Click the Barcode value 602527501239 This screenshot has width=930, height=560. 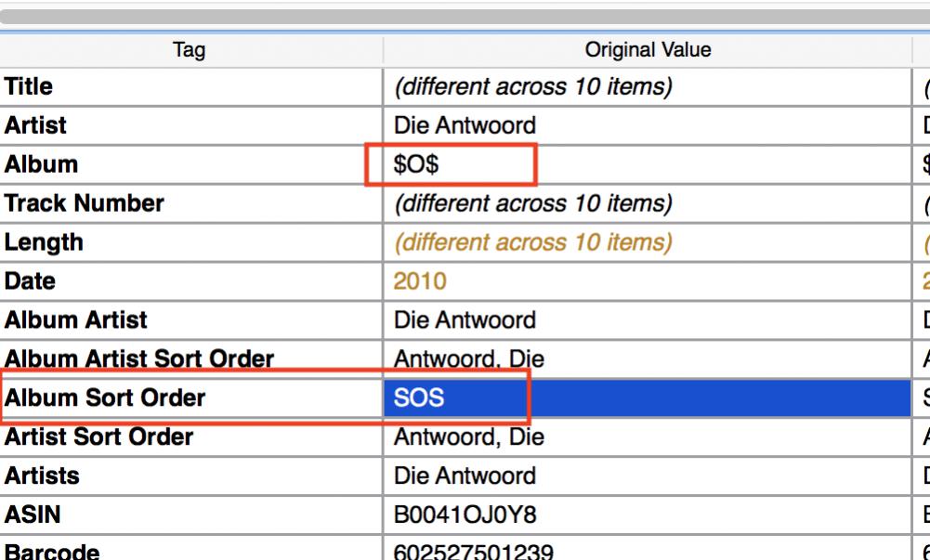(x=474, y=551)
